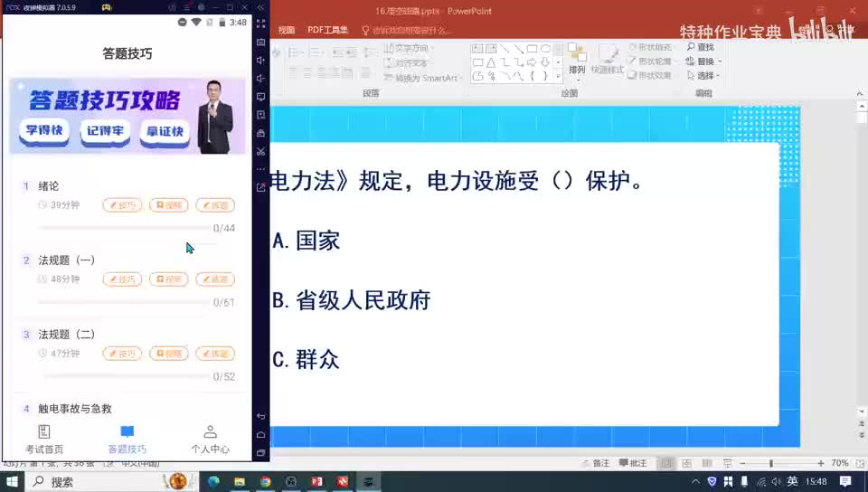Open the 形状效果 dropdown
The height and width of the screenshot is (492, 868).
coord(650,75)
